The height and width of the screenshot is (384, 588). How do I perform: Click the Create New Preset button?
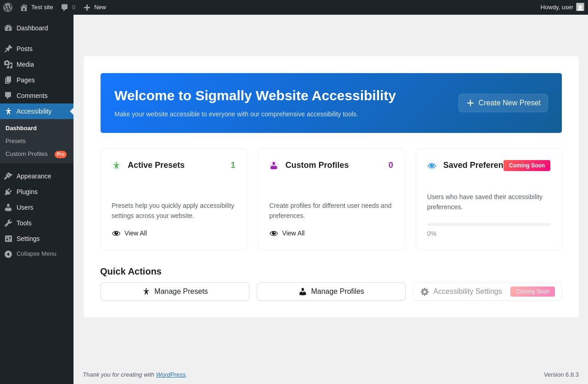coord(503,103)
